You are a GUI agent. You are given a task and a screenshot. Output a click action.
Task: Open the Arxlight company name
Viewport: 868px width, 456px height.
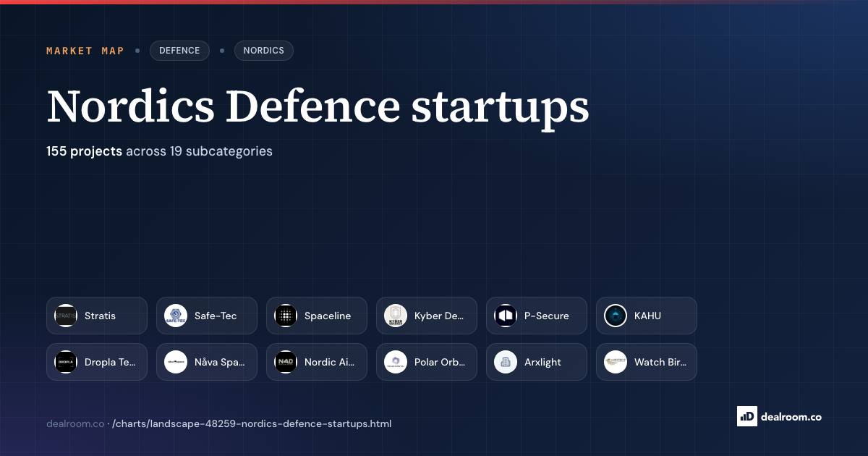542,362
